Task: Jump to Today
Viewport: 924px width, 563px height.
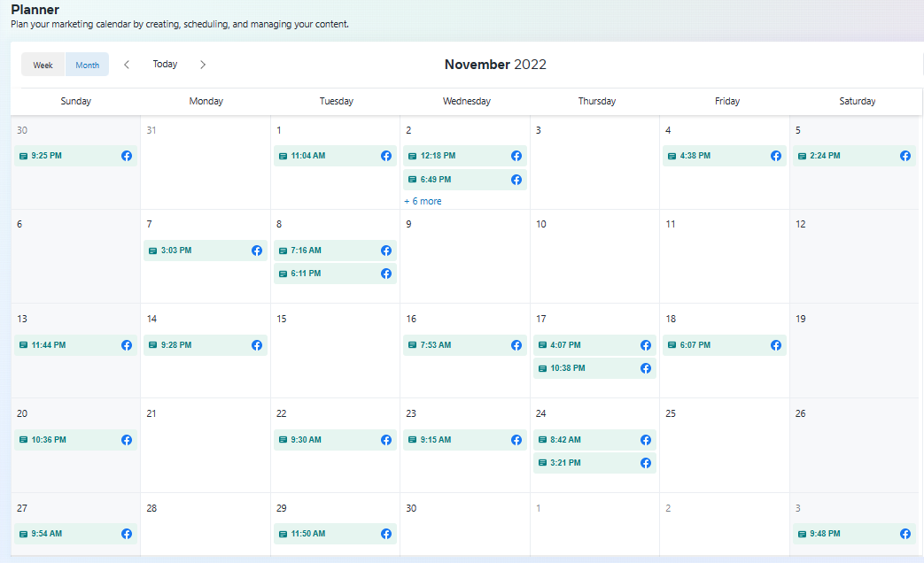Action: [x=165, y=65]
